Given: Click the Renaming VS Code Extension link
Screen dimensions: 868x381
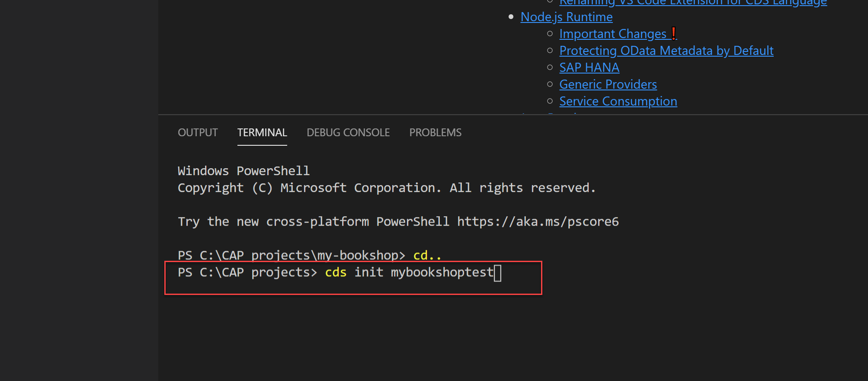Looking at the screenshot, I should (693, 3).
